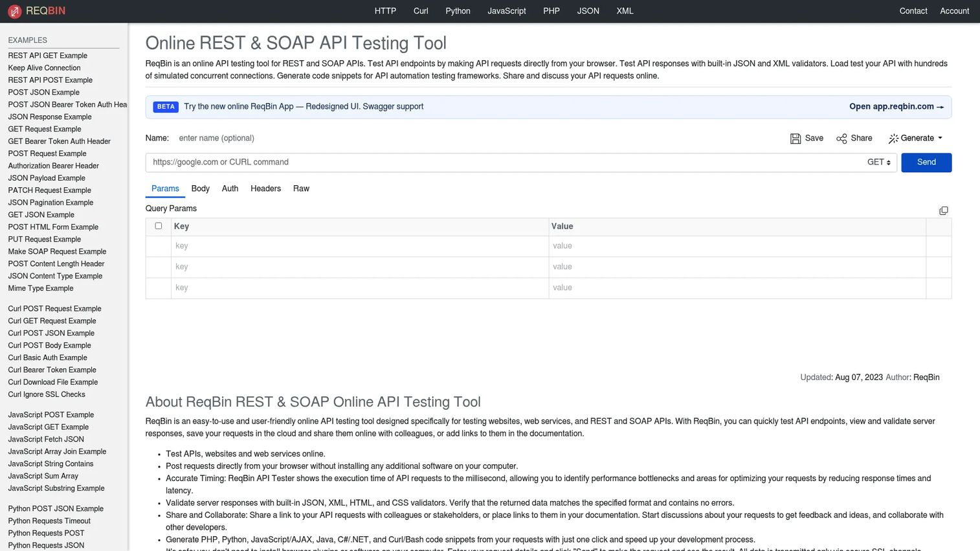Screen dimensions: 980x551
Task: Click the URL or CURL command field
Action: 504,163
